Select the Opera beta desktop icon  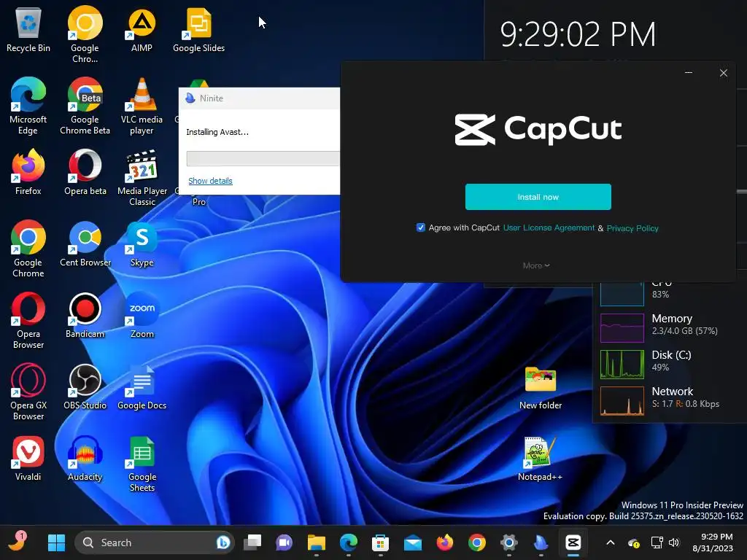[85, 172]
